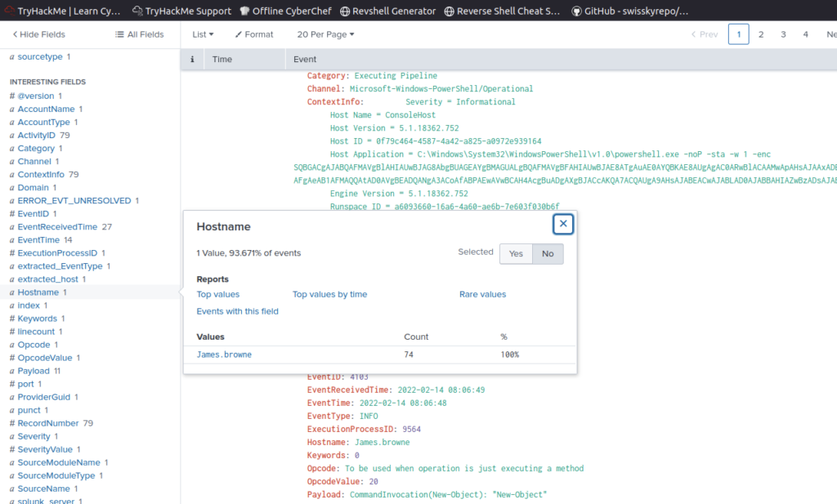Viewport: 837px width, 504px height.
Task: Open the linecount field
Action: tap(36, 331)
